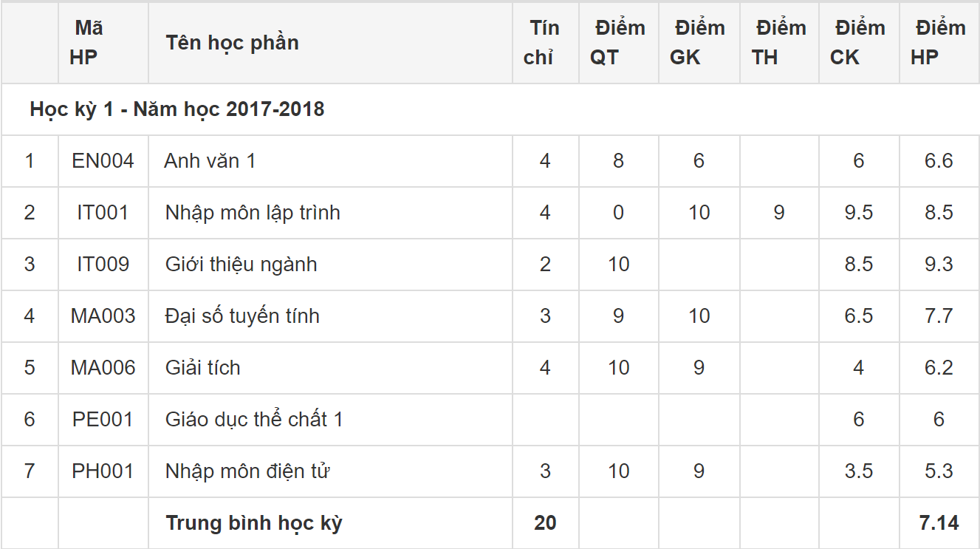The image size is (980, 549).
Task: Click the "Trung bình học kỳ" label
Action: 254,523
